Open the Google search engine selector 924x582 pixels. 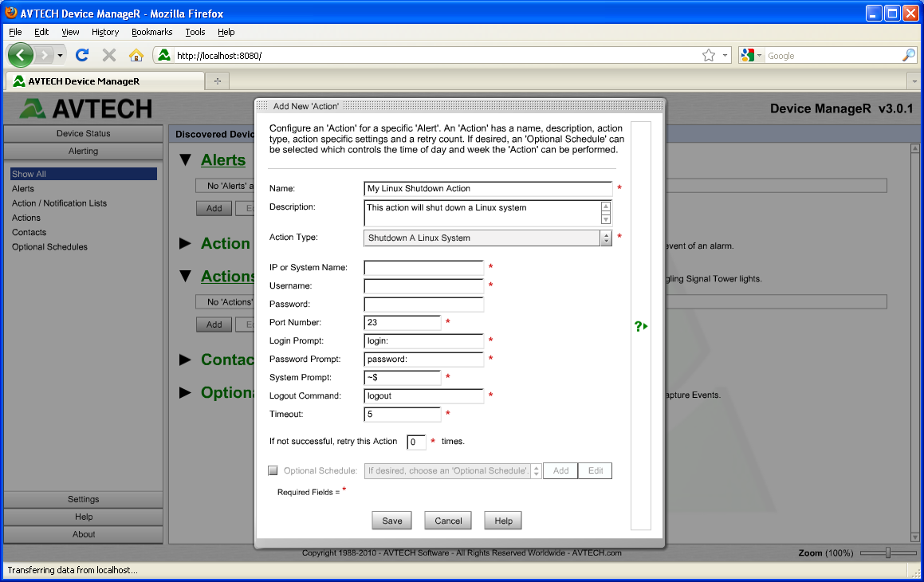click(752, 55)
